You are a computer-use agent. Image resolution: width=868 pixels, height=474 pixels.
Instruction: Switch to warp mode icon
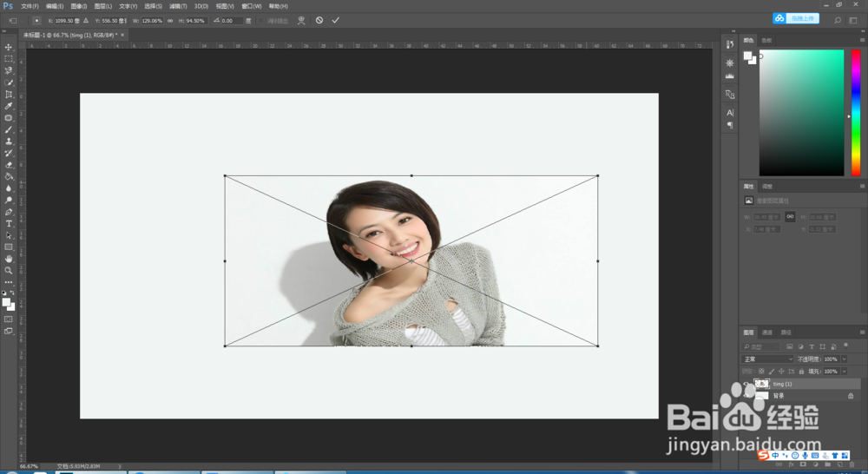tap(301, 21)
